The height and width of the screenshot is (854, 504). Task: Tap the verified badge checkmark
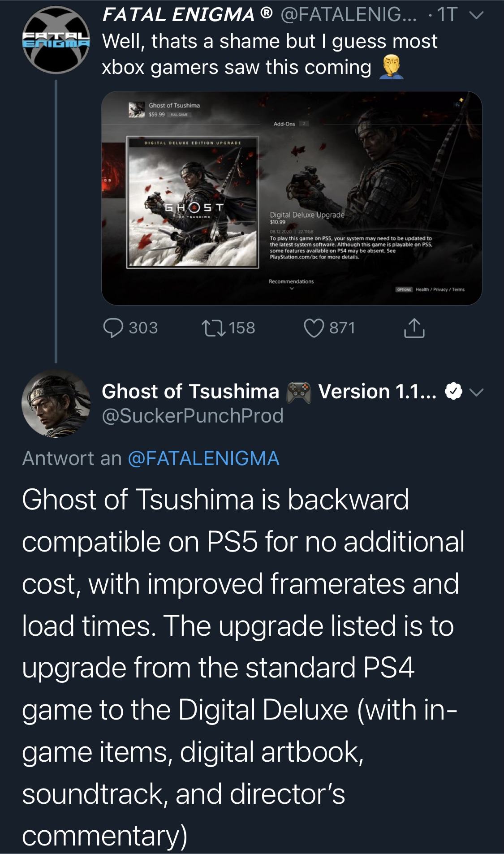coord(453,392)
